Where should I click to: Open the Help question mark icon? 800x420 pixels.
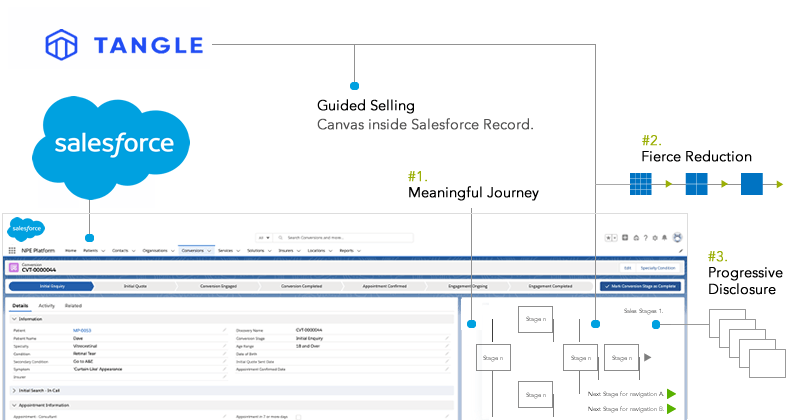tap(645, 238)
